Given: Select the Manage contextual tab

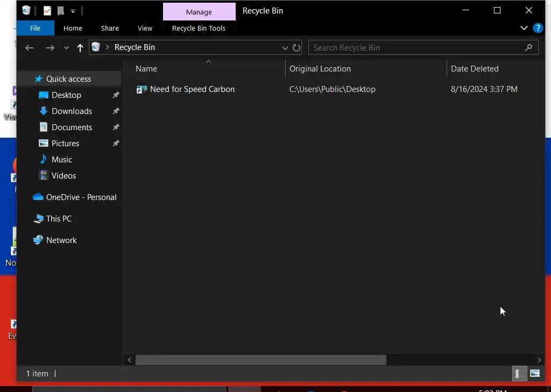Looking at the screenshot, I should (x=199, y=12).
